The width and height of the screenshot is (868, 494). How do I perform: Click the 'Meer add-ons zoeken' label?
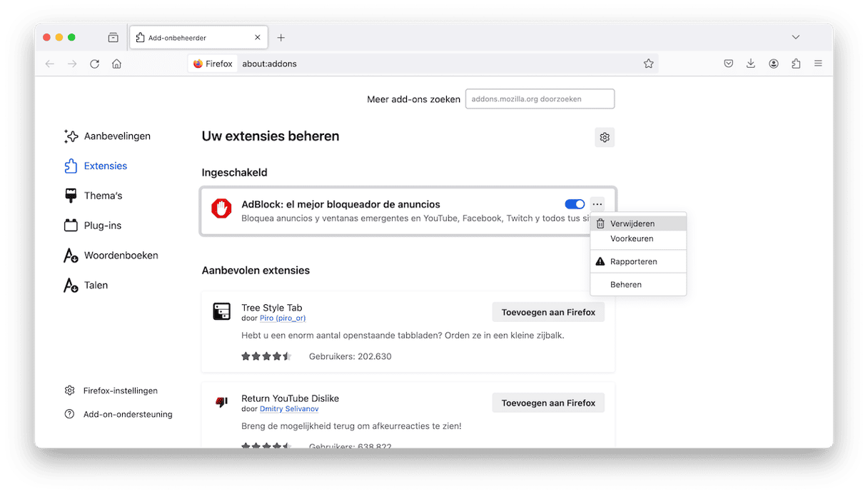[414, 99]
